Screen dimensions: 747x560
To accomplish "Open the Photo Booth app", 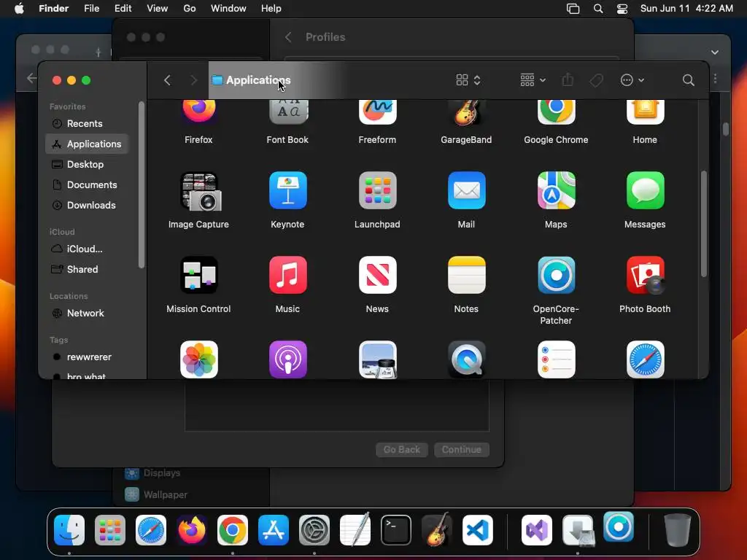I will pyautogui.click(x=645, y=275).
